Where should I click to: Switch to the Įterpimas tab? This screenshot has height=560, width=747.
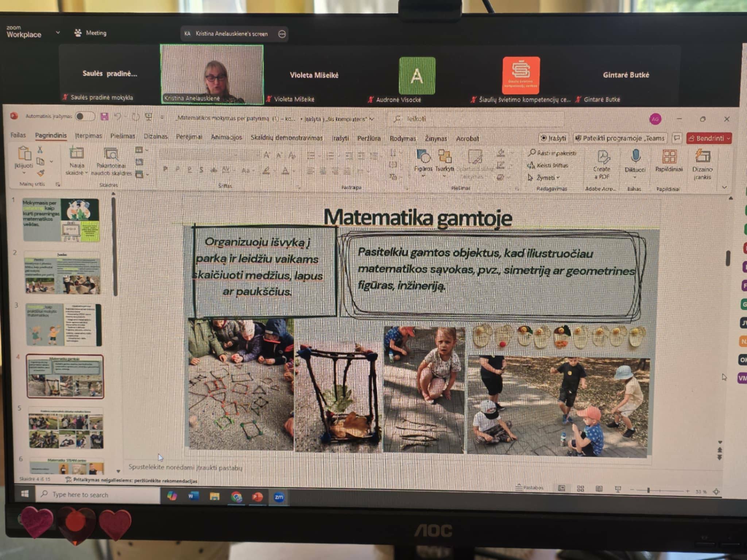(88, 136)
